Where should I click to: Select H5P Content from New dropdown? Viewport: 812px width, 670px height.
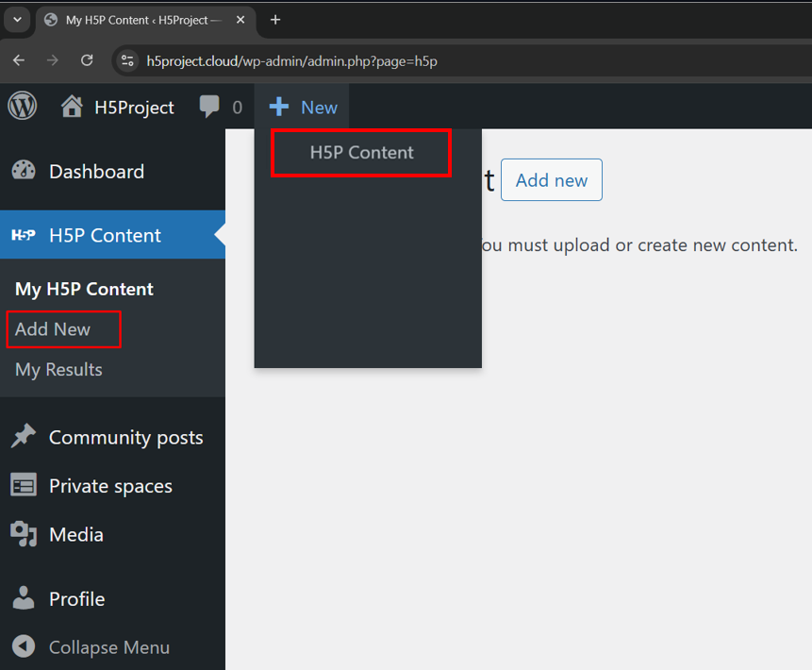361,152
